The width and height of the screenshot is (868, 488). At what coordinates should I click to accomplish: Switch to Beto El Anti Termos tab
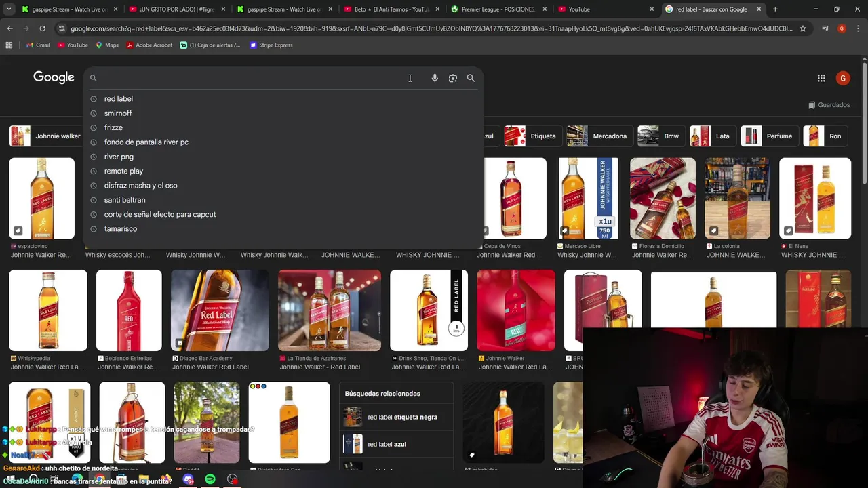click(391, 9)
